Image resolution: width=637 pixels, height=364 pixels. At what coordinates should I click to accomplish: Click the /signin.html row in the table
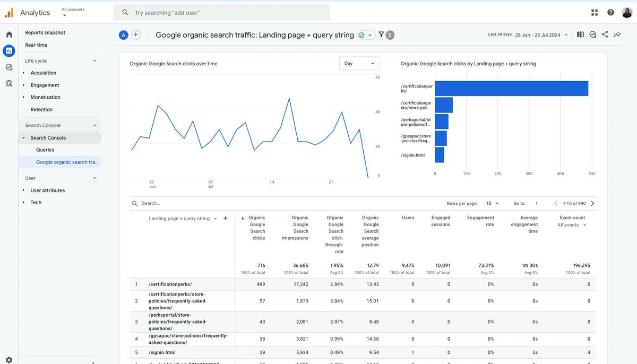click(363, 352)
